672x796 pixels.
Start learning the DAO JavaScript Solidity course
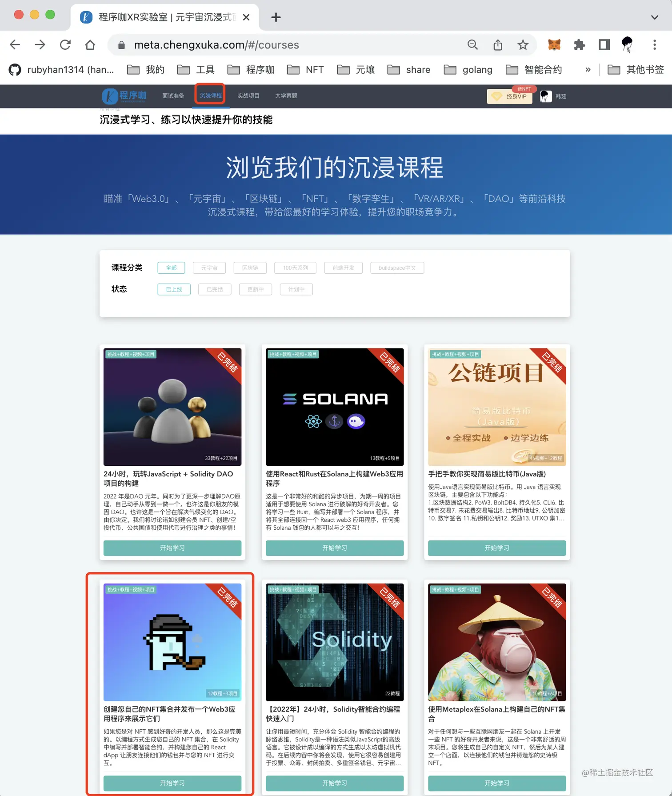point(172,548)
